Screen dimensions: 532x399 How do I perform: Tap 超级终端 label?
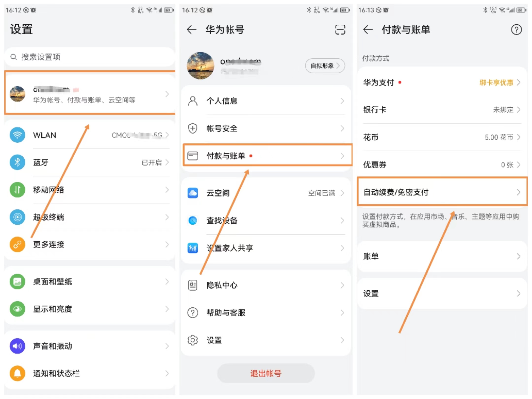[49, 217]
